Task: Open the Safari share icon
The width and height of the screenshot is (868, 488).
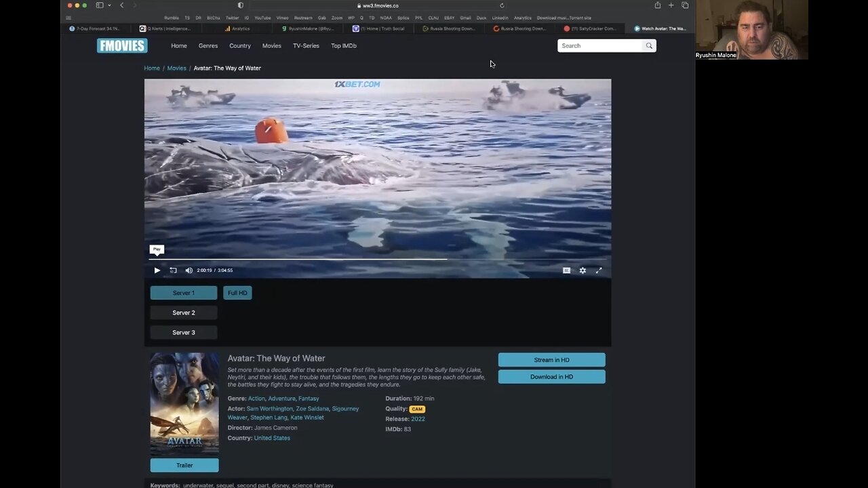Action: coord(657,5)
